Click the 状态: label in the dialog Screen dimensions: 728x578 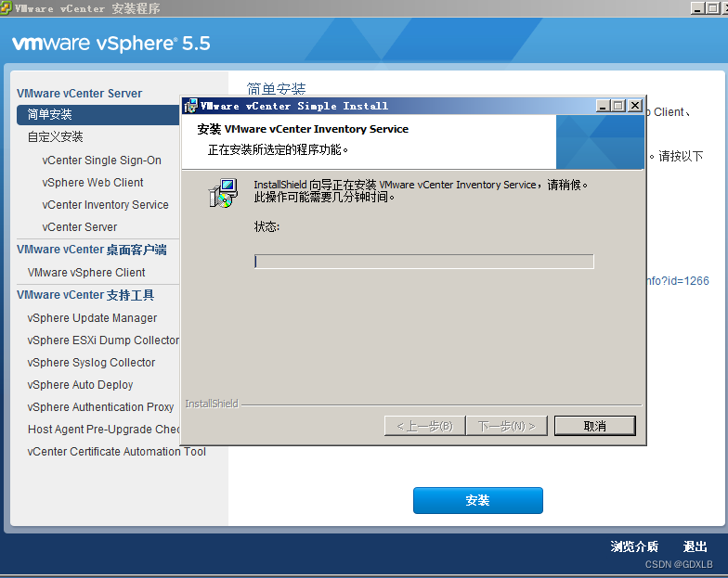(266, 226)
